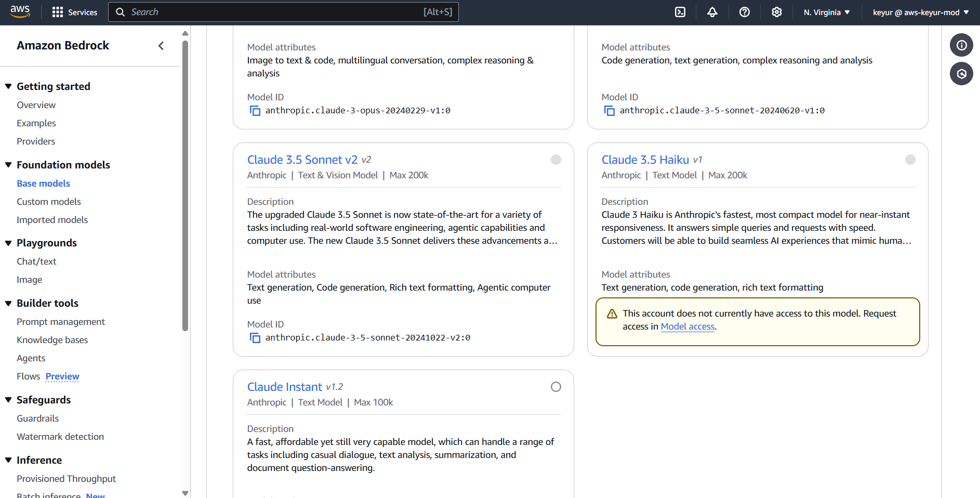Open Claude 3.5 Haiku model title

tap(645, 160)
